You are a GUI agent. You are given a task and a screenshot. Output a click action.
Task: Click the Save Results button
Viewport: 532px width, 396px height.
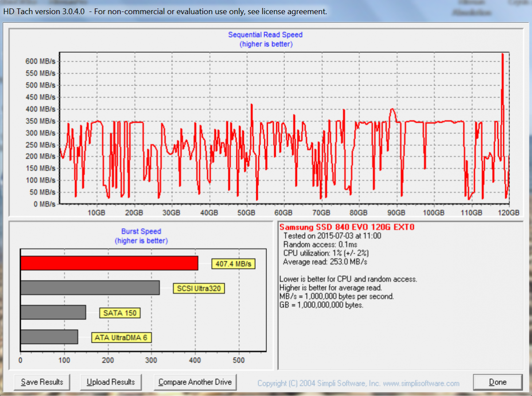point(42,382)
